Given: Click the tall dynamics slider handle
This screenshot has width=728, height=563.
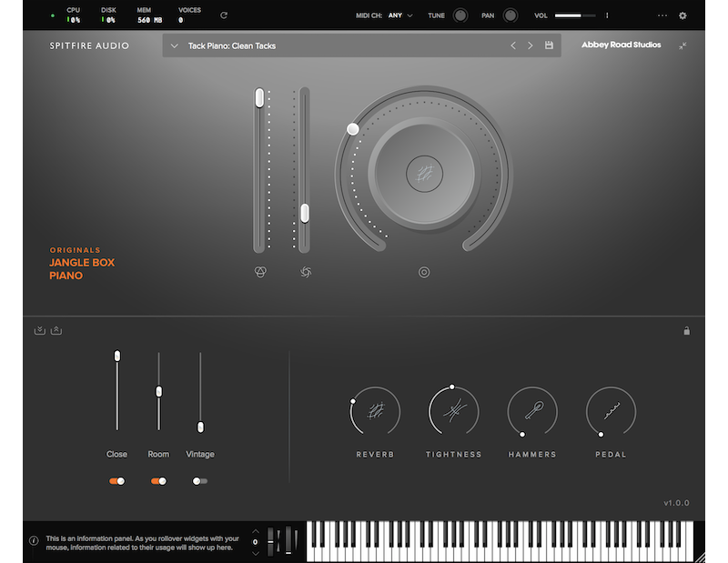Looking at the screenshot, I should pos(305,213).
